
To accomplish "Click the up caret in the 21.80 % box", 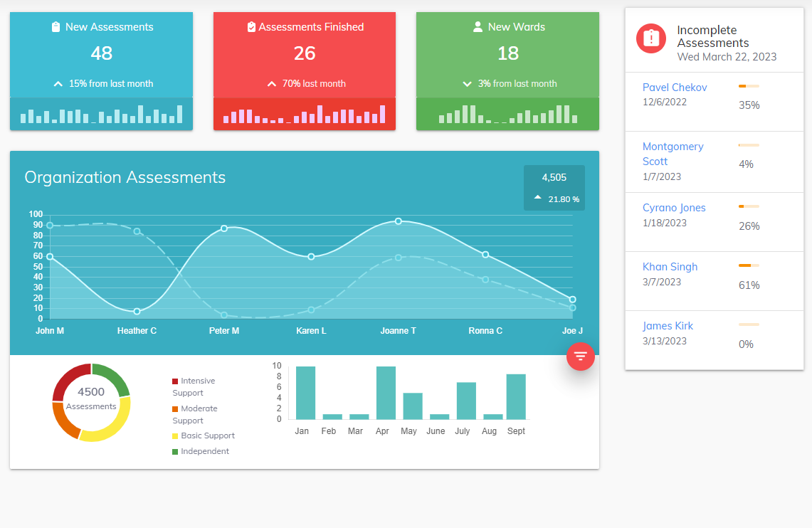I will click(x=538, y=199).
